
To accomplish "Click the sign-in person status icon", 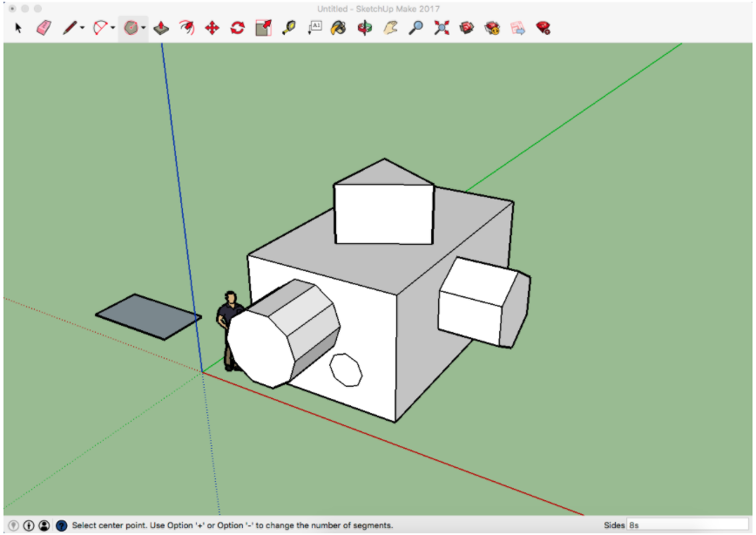I will pyautogui.click(x=44, y=525).
